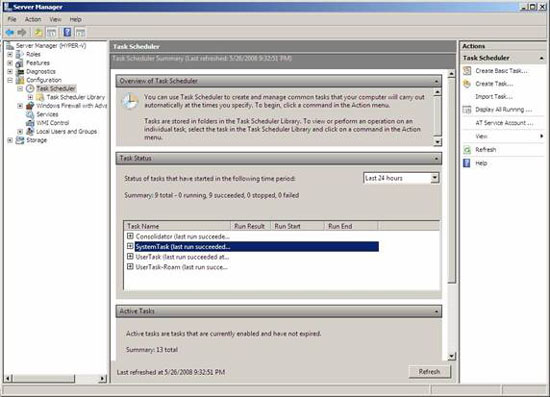Collapse the Task Scheduler actions header

click(x=542, y=58)
